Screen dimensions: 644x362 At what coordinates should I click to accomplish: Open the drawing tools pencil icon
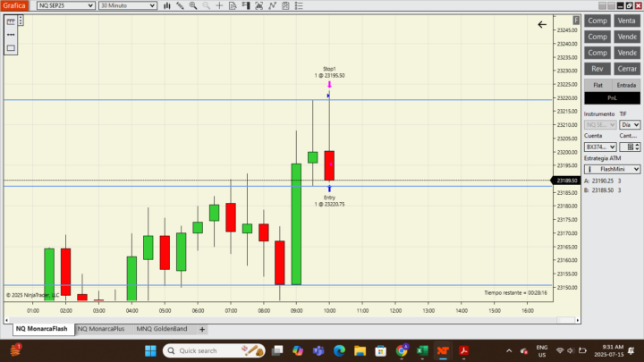coord(180,5)
